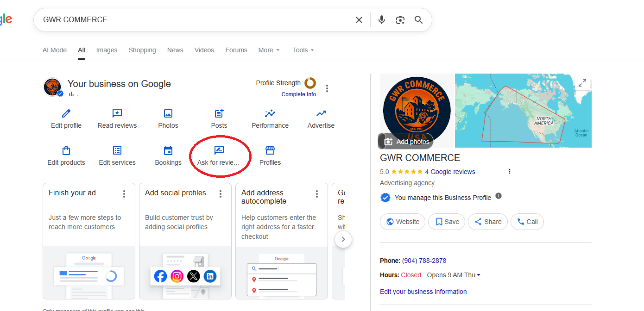
Task: Open 4 Google reviews link
Action: pyautogui.click(x=450, y=172)
